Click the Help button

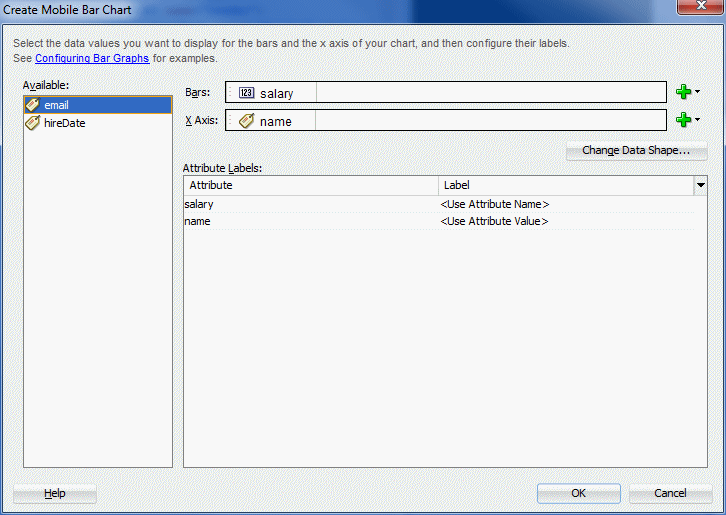55,494
